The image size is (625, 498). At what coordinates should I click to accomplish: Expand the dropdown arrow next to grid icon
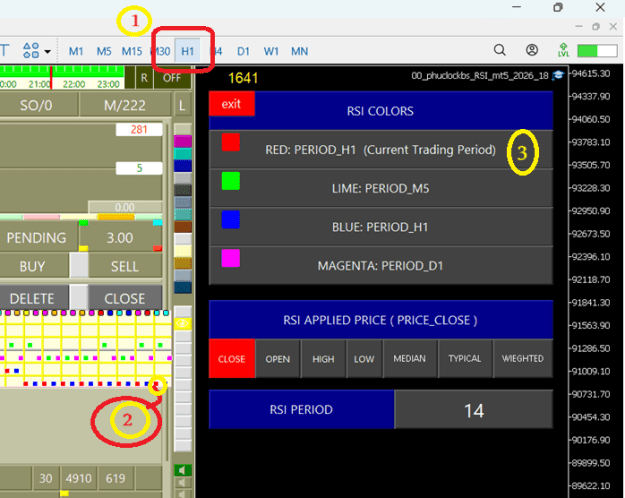[47, 51]
